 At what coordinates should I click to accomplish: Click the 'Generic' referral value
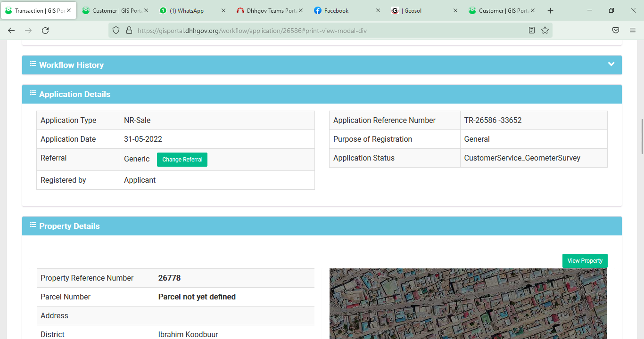[137, 159]
